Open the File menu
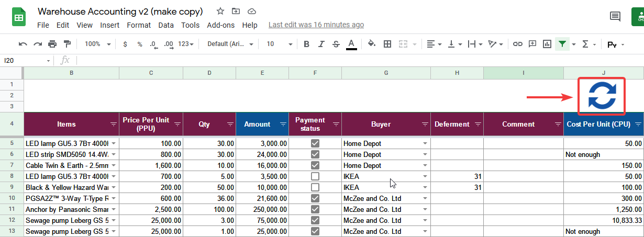 point(43,25)
